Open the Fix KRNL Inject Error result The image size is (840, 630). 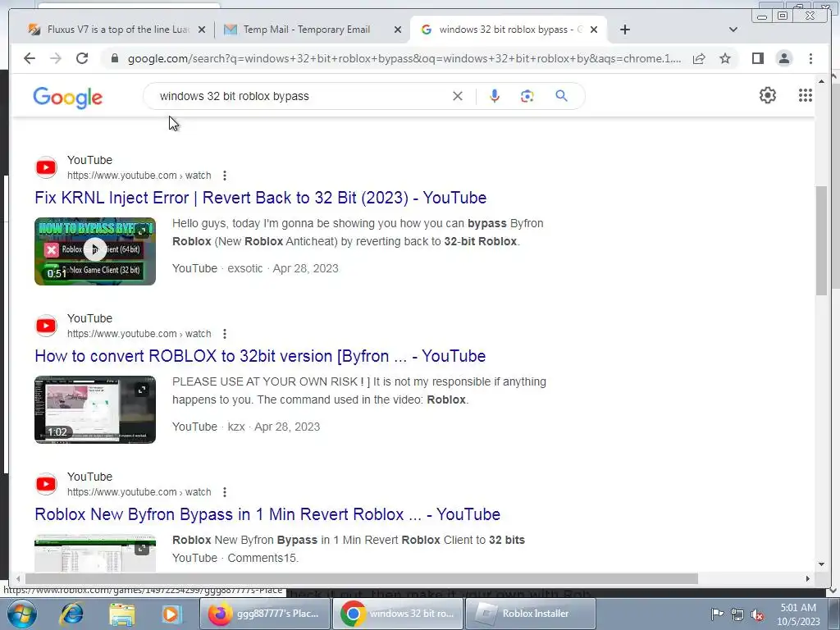point(260,198)
